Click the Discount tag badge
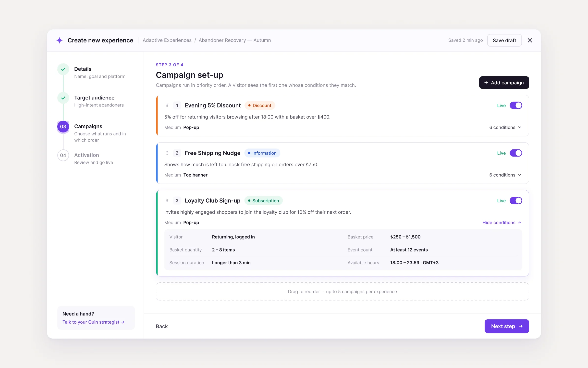The width and height of the screenshot is (588, 368). pos(260,105)
